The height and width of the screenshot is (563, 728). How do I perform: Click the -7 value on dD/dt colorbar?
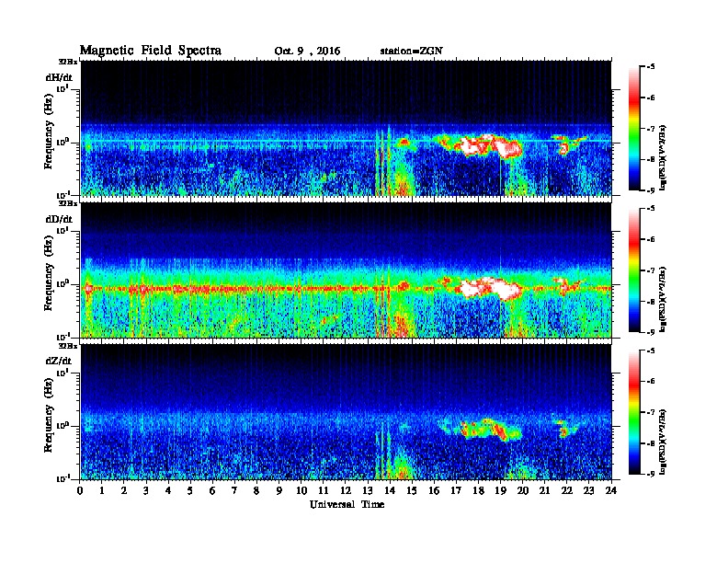tap(651, 270)
